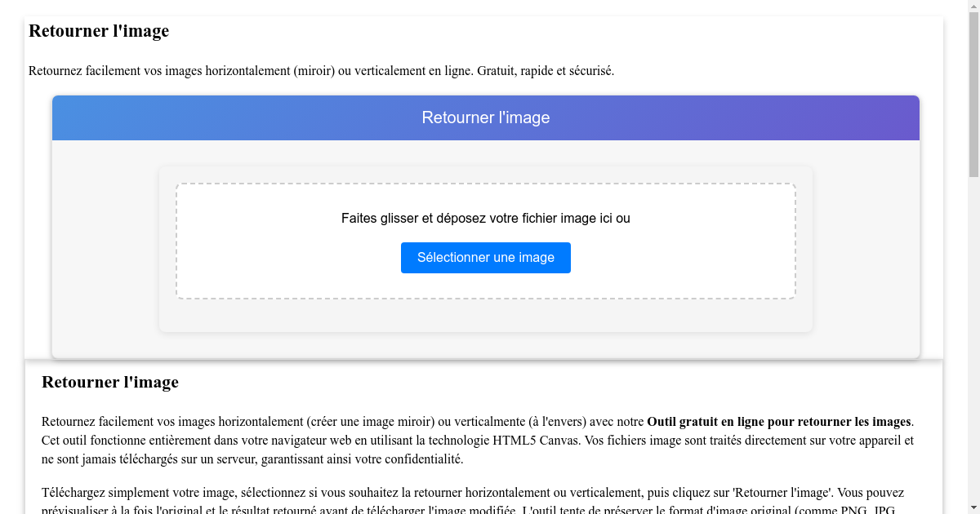Image resolution: width=980 pixels, height=514 pixels.
Task: Click the scrollbar up arrow
Action: pos(974,7)
